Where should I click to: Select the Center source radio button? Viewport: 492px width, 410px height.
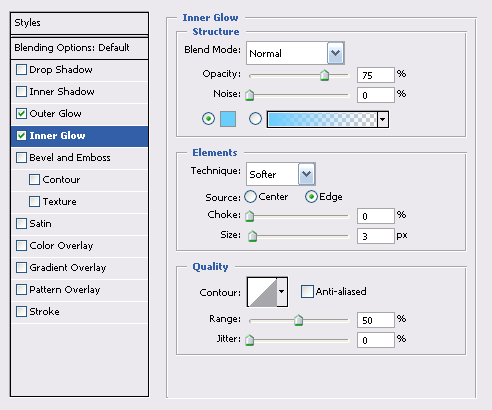pyautogui.click(x=250, y=197)
